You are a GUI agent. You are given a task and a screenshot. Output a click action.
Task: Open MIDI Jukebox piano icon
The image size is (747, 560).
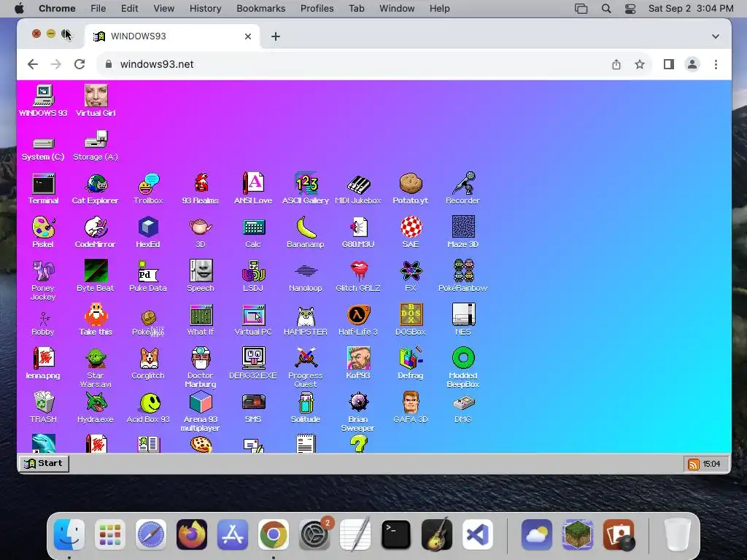[x=358, y=189]
